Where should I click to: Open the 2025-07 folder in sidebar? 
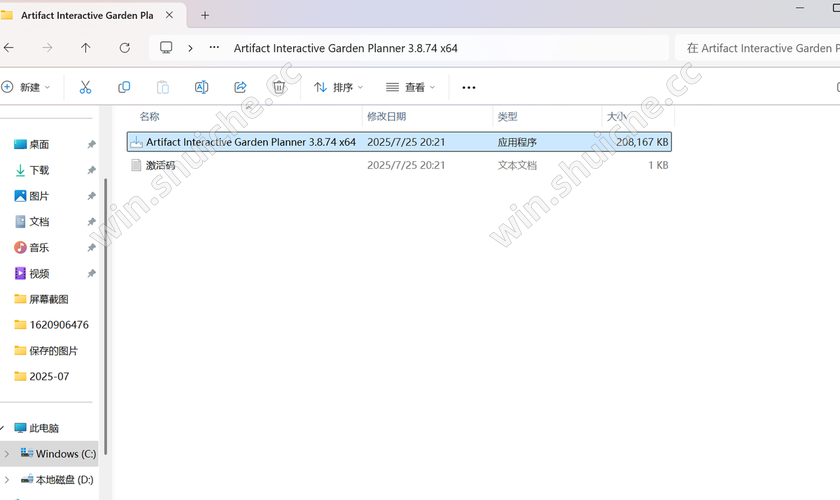[x=49, y=376]
